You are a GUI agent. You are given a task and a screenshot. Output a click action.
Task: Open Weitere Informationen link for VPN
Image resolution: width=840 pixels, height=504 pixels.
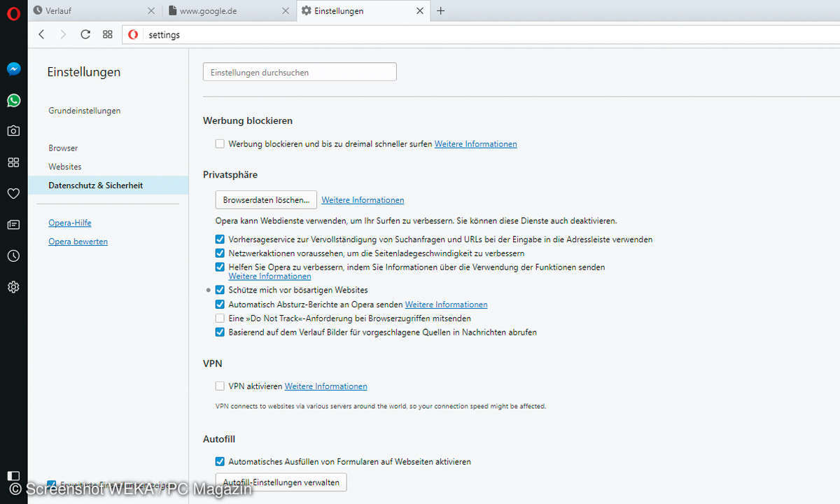[325, 386]
